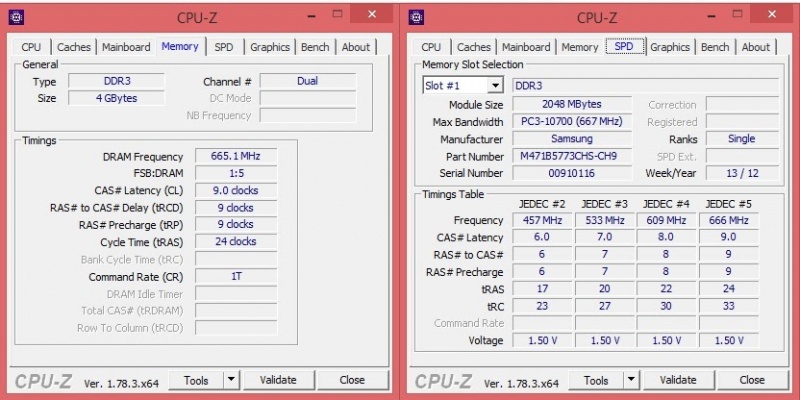Select DRAM Frequency value 665.1 MHz

[x=236, y=156]
